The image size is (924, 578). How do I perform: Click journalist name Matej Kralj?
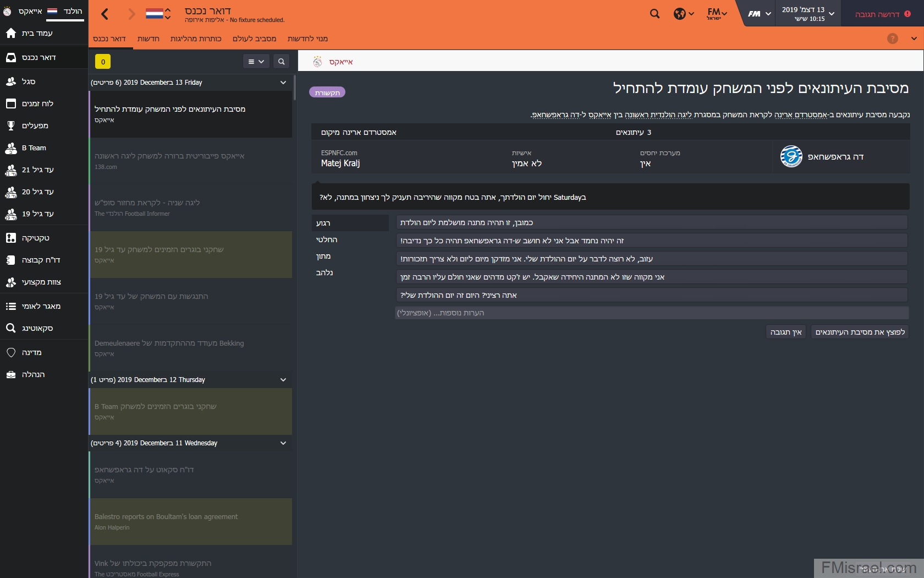pyautogui.click(x=340, y=163)
